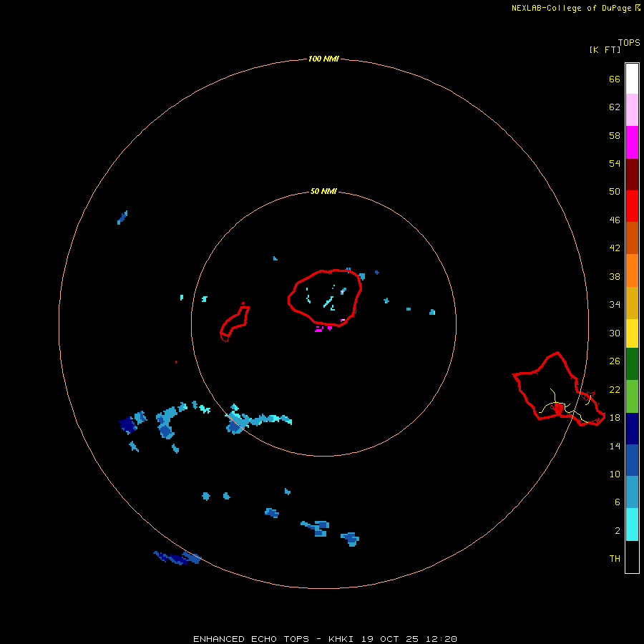Click the '62' legend value
This screenshot has width=644, height=644.
click(615, 107)
